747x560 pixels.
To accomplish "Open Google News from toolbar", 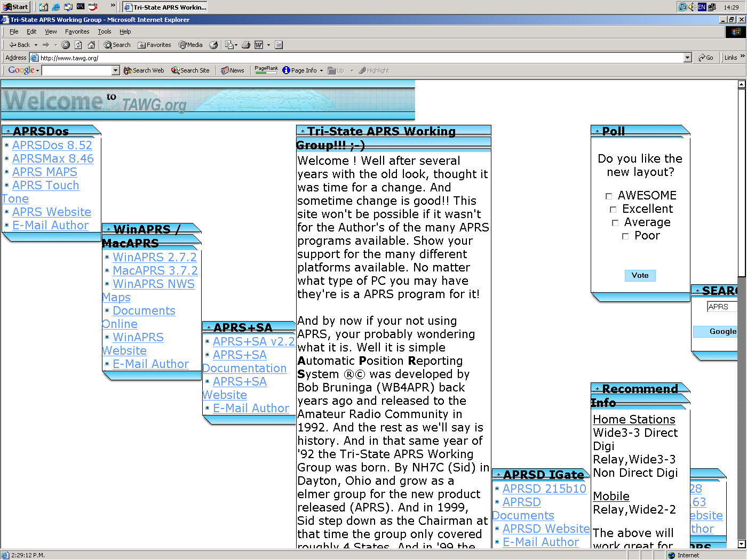I will tap(233, 70).
